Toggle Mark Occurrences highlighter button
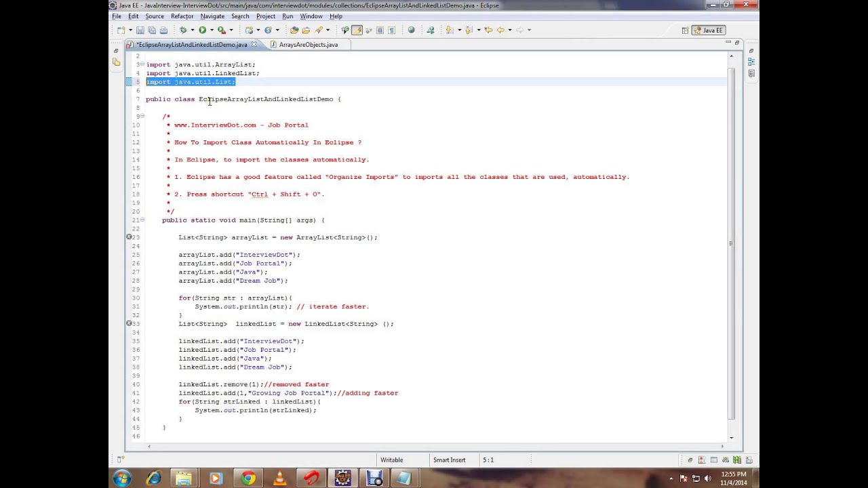Screen dimensions: 868x488 tap(357, 30)
